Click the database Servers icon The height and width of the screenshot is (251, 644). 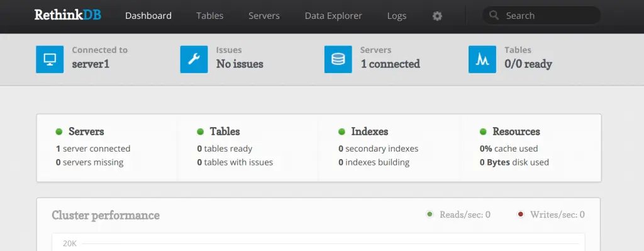point(338,59)
